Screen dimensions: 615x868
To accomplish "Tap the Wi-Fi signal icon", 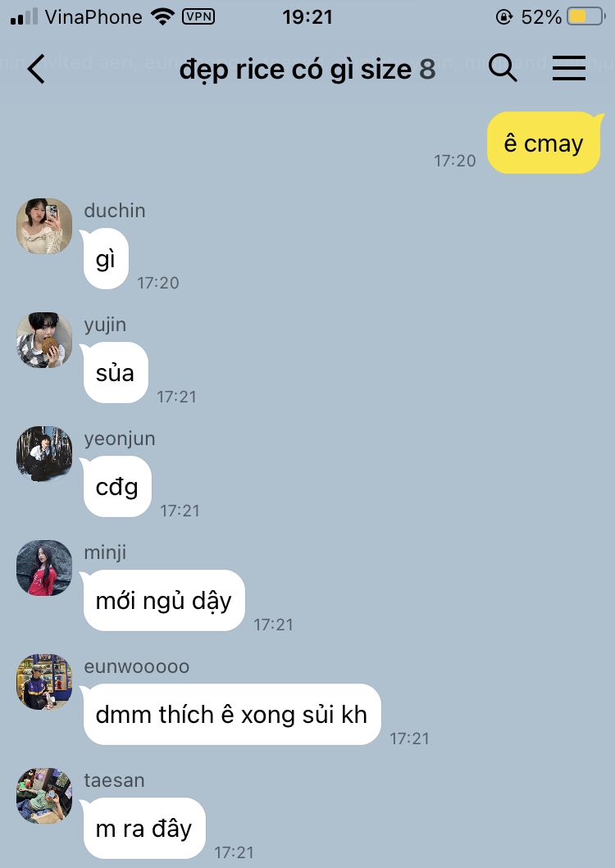I will pyautogui.click(x=162, y=16).
